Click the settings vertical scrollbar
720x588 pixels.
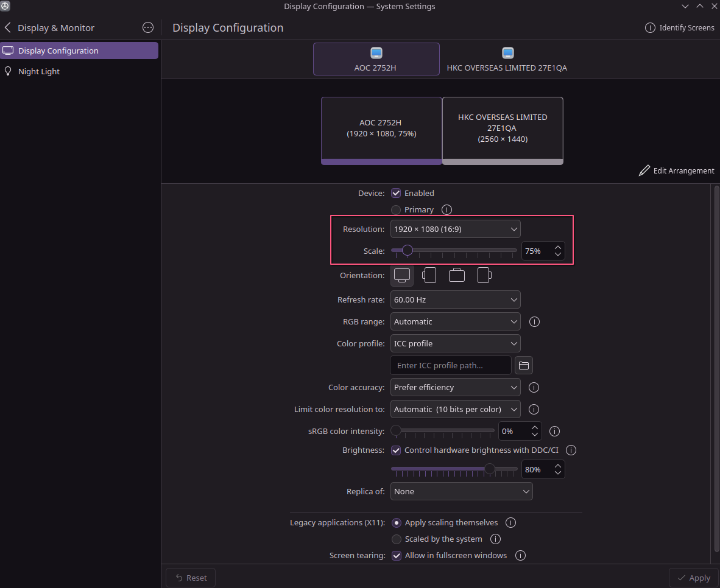(716, 369)
